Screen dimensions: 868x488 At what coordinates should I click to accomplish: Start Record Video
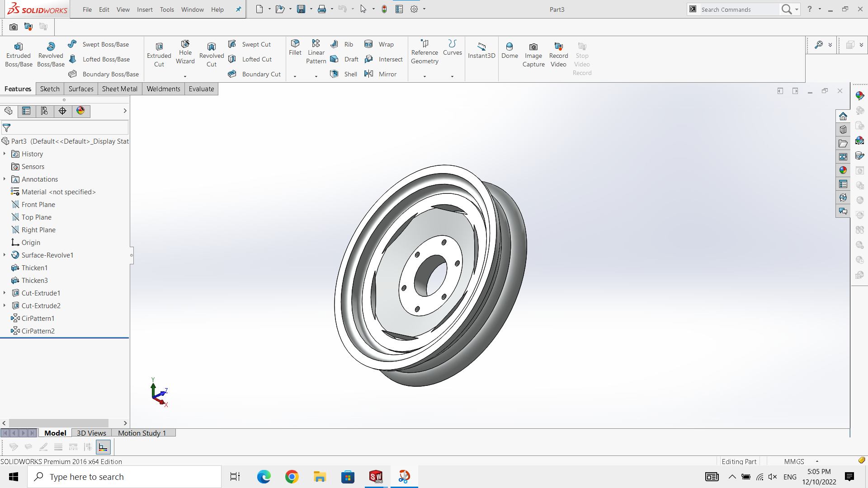click(559, 55)
